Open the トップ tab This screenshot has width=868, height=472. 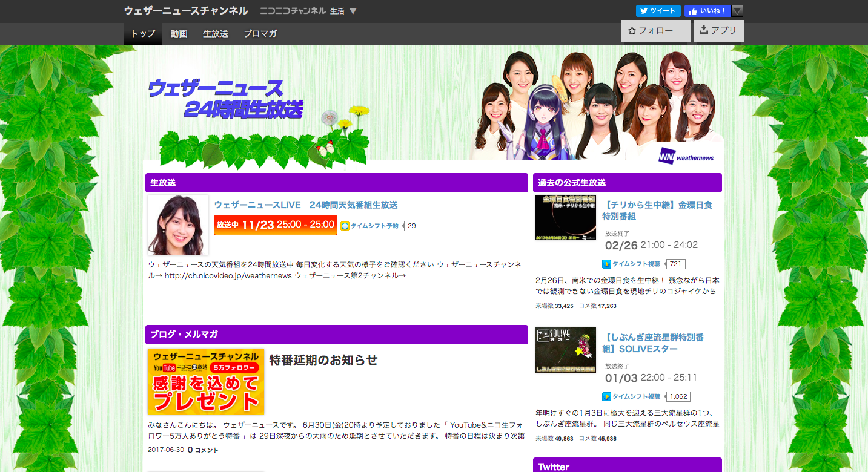coord(143,34)
